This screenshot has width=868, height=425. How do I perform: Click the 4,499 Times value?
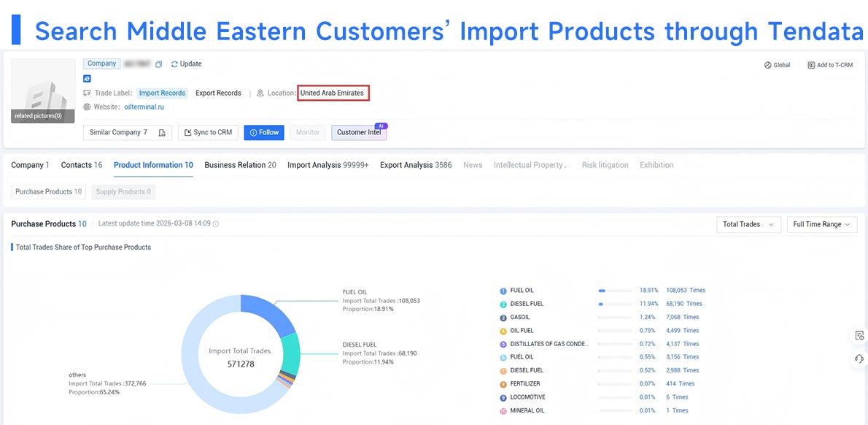[683, 331]
